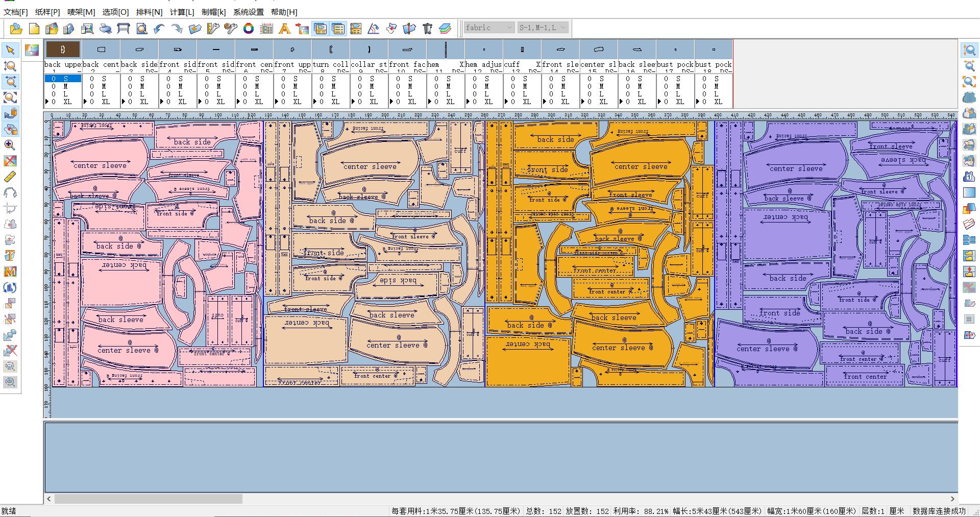The width and height of the screenshot is (980, 517).
Task: Open the 制帽[k] menu
Action: (x=214, y=12)
